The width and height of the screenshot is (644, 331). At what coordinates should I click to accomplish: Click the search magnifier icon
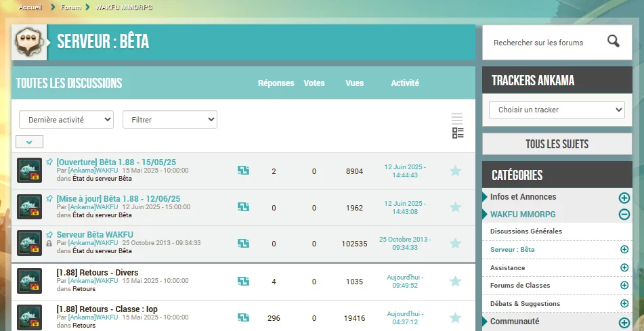click(614, 41)
